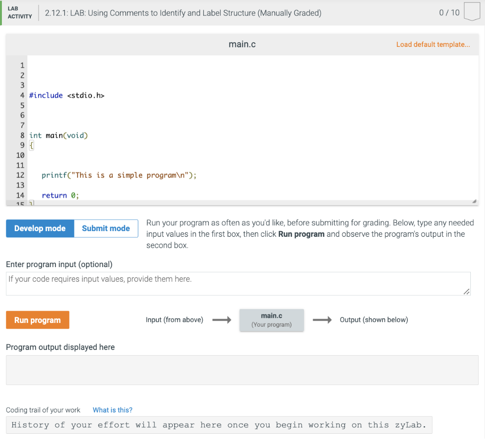Click line number 12 in the editor

point(20,175)
